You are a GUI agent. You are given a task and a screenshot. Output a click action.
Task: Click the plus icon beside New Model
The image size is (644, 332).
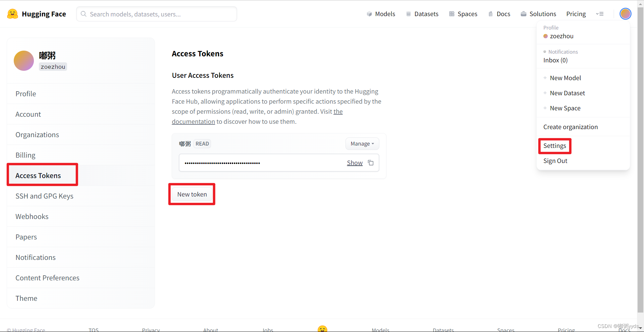click(545, 78)
